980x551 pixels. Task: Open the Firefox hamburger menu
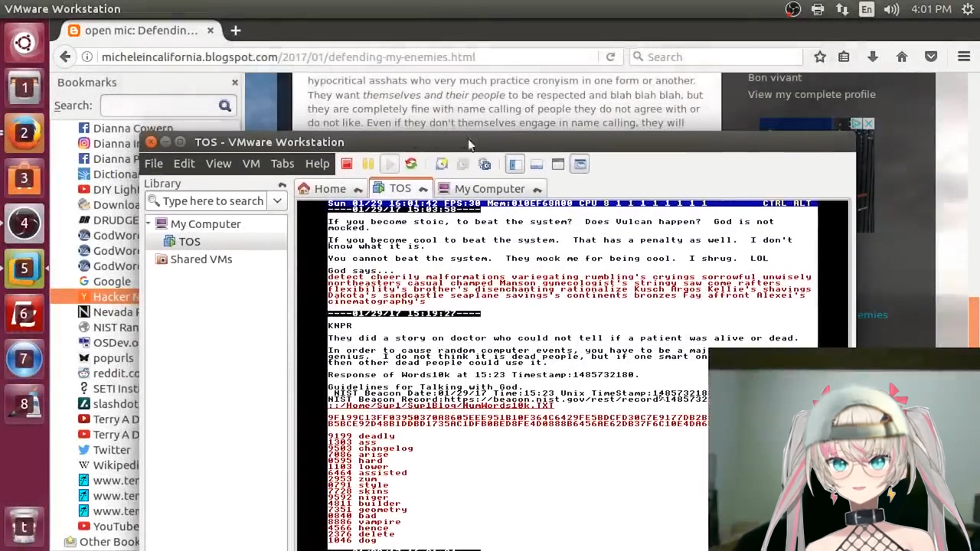click(x=964, y=57)
